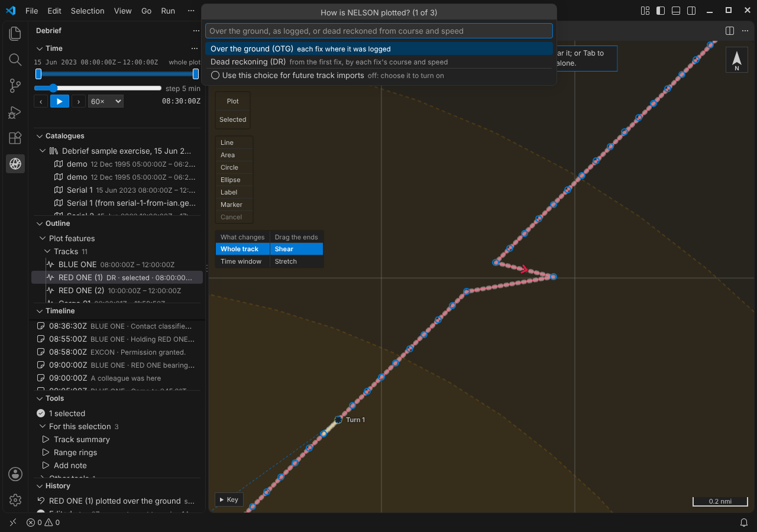The width and height of the screenshot is (757, 532).
Task: Open the Edit menu
Action: pyautogui.click(x=54, y=11)
